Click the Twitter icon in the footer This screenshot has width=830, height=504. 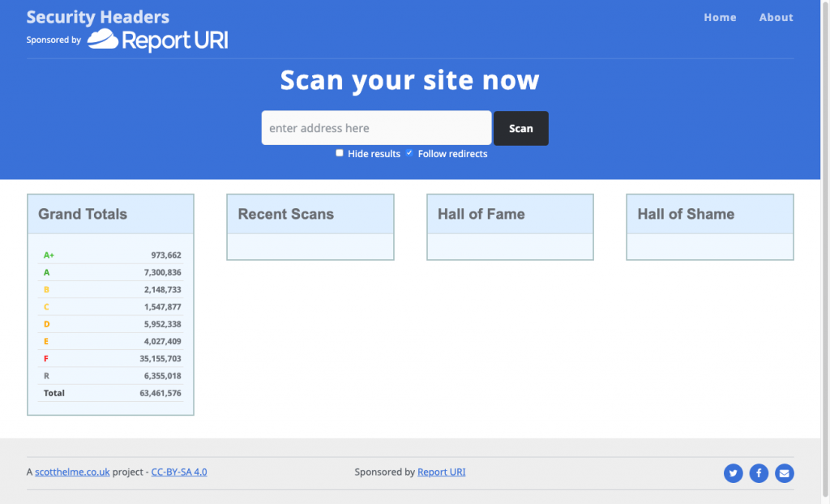733,473
